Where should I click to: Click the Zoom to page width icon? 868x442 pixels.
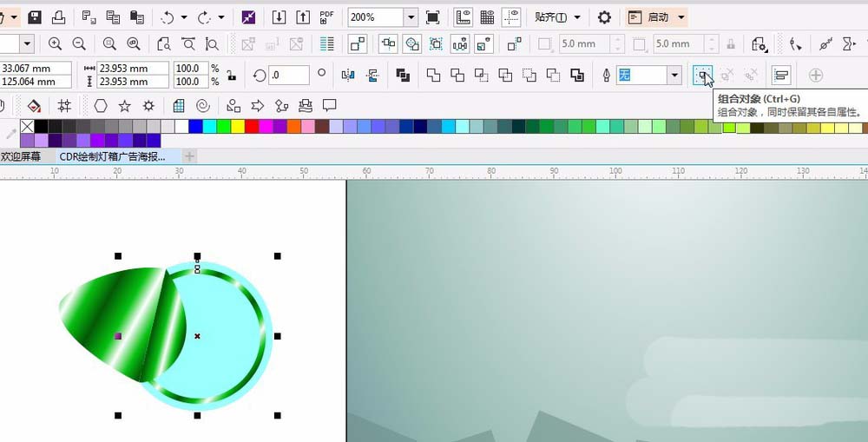pyautogui.click(x=188, y=43)
